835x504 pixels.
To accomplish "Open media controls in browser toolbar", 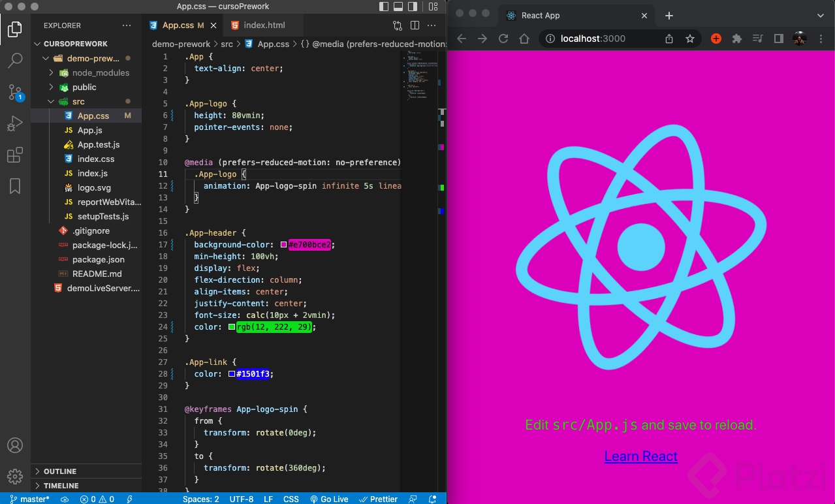I will pyautogui.click(x=757, y=39).
